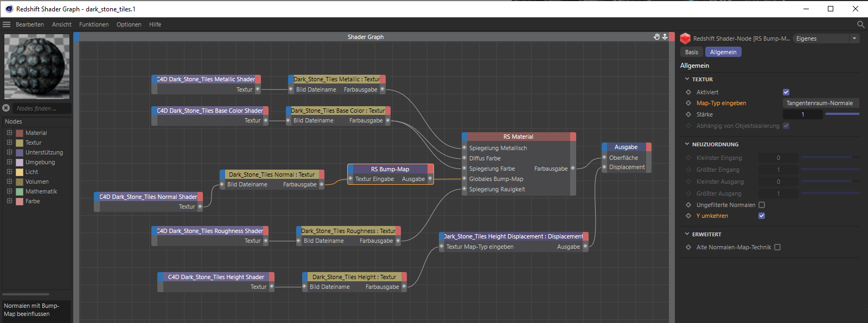Click Farbausgabe port of Normal : Textur node

[x=322, y=184]
